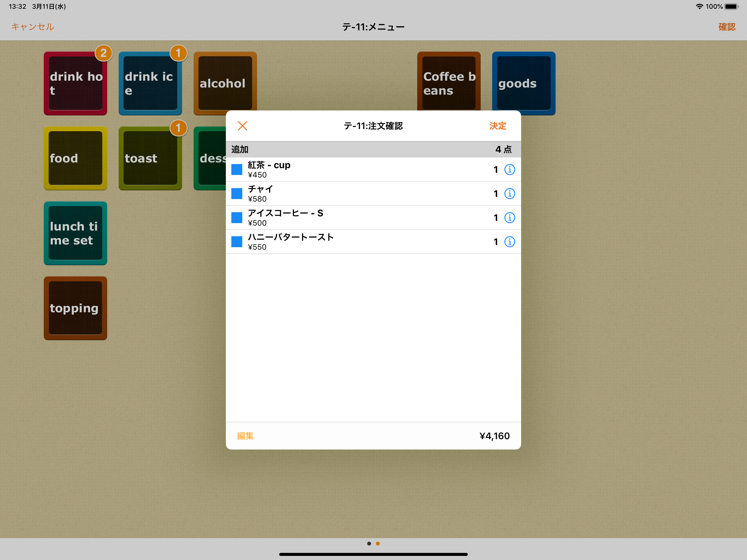Image resolution: width=747 pixels, height=560 pixels.
Task: Tap the ¥4,160 total amount
Action: 494,436
